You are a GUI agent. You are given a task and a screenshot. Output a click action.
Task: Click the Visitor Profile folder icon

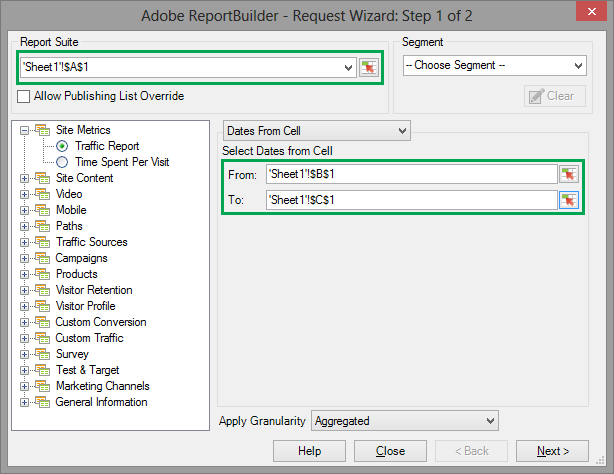[43, 306]
